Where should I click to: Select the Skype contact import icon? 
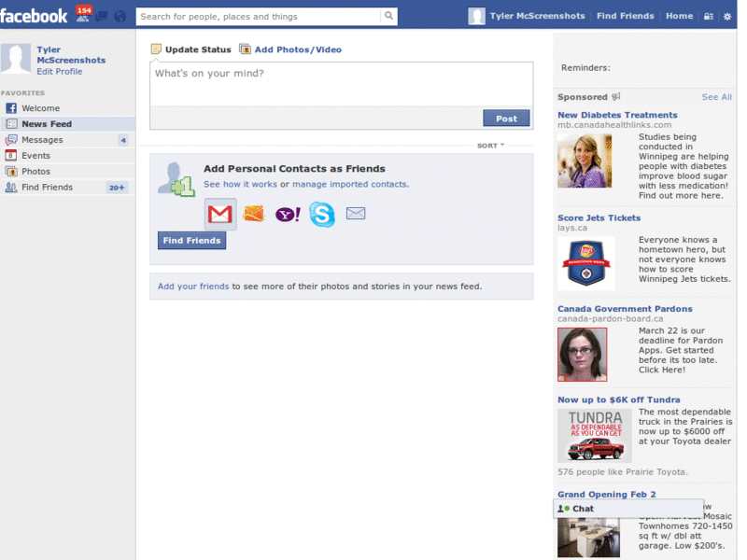point(322,214)
